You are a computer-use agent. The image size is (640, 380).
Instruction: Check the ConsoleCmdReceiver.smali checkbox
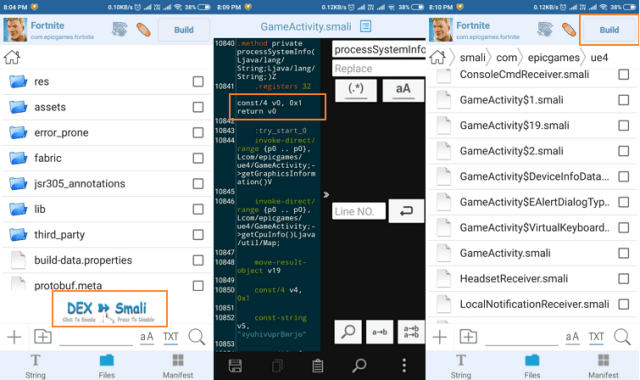[x=623, y=74]
